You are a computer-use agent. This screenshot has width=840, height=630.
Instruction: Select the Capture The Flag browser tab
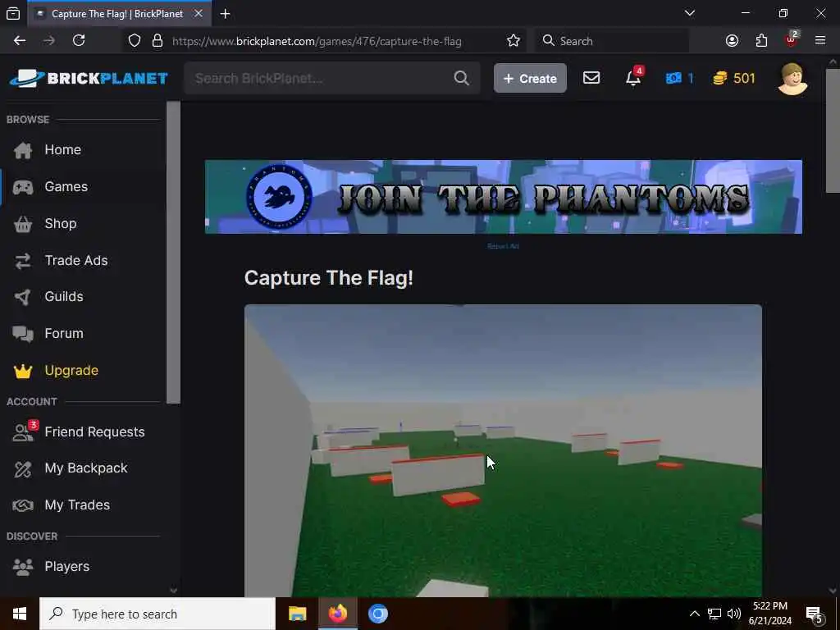tap(118, 14)
